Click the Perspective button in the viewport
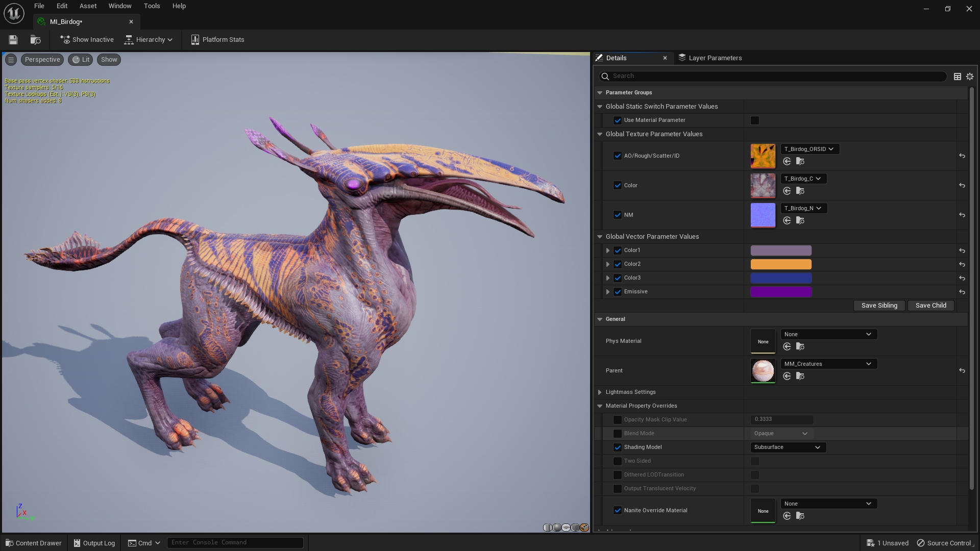This screenshot has height=551, width=980. click(42, 59)
